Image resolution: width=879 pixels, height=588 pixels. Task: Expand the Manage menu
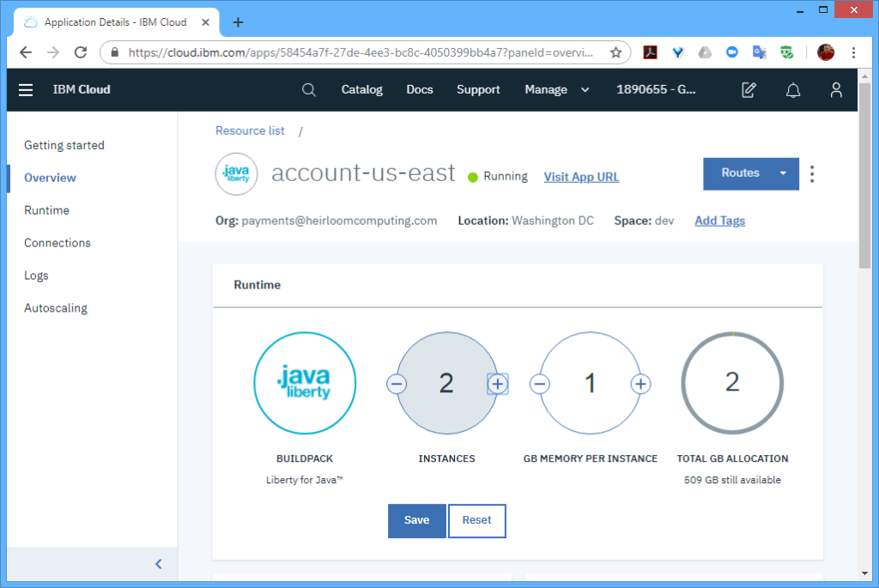pyautogui.click(x=556, y=89)
